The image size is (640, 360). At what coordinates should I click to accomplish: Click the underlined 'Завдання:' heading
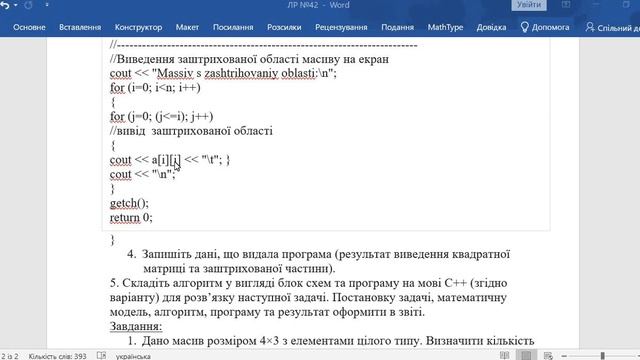136,326
